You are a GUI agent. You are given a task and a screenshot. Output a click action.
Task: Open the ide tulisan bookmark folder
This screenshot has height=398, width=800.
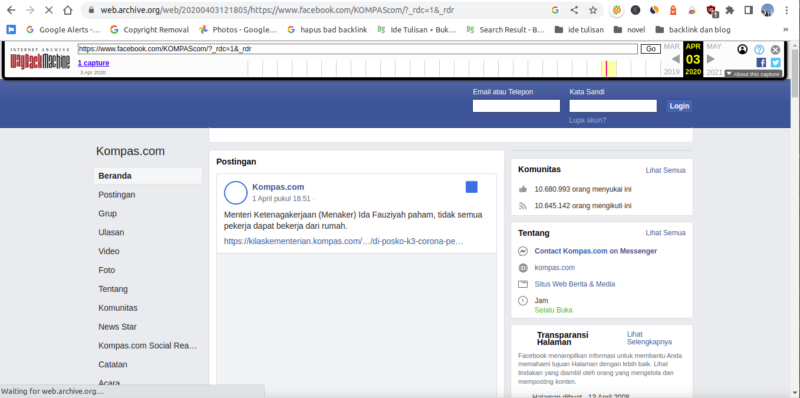(x=579, y=30)
